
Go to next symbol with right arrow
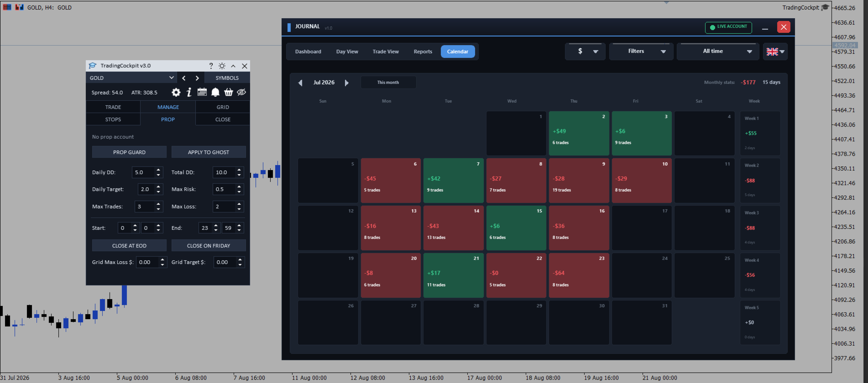pyautogui.click(x=197, y=78)
